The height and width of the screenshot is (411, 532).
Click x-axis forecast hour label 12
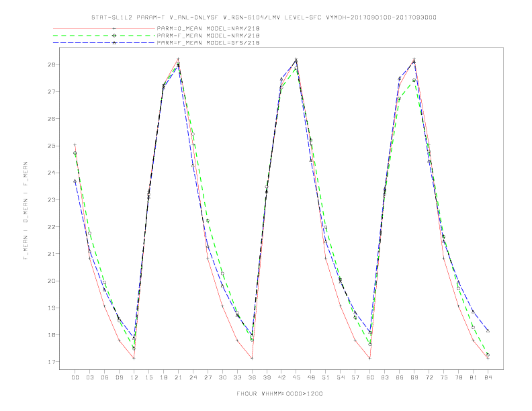coord(134,377)
